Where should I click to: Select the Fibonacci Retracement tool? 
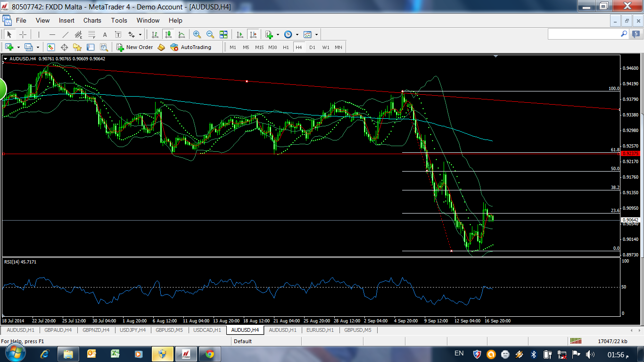pos(92,34)
